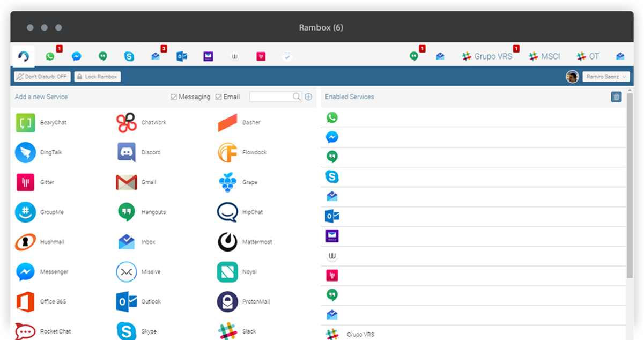644x340 pixels.
Task: Add the Outlook service from list
Action: (139, 302)
